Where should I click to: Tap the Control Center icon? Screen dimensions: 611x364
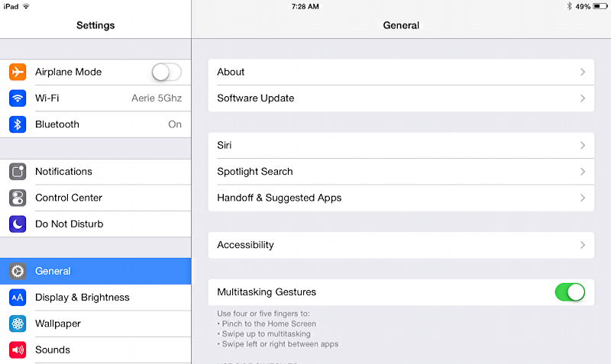(x=18, y=198)
